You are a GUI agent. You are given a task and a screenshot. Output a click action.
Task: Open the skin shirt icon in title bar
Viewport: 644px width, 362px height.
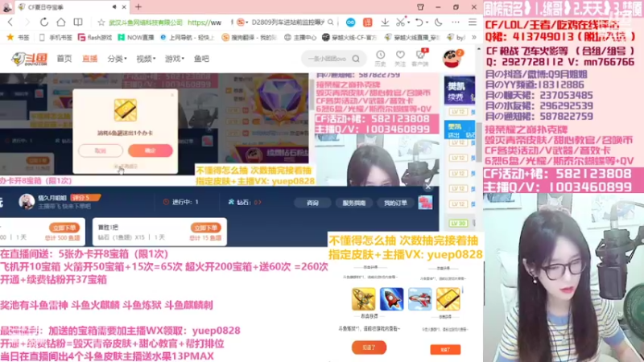click(x=420, y=7)
